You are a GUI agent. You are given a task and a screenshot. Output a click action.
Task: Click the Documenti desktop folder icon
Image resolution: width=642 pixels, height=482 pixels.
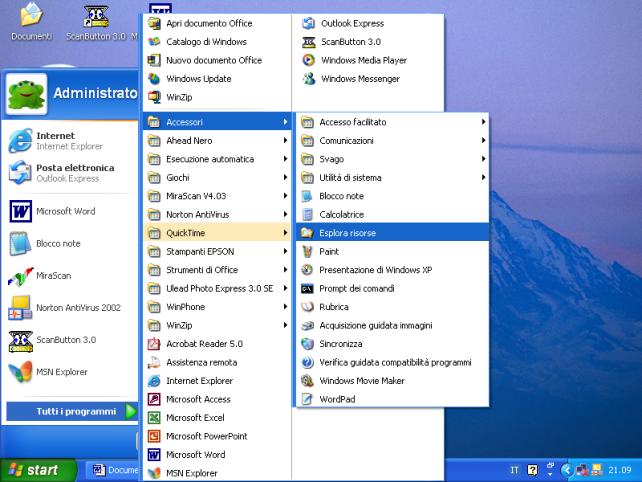click(x=31, y=15)
